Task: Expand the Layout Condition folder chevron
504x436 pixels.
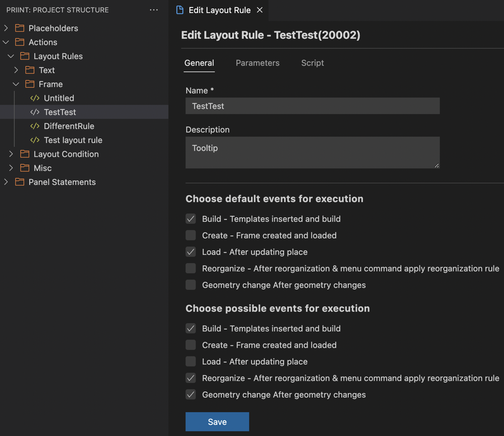Action: pos(11,154)
